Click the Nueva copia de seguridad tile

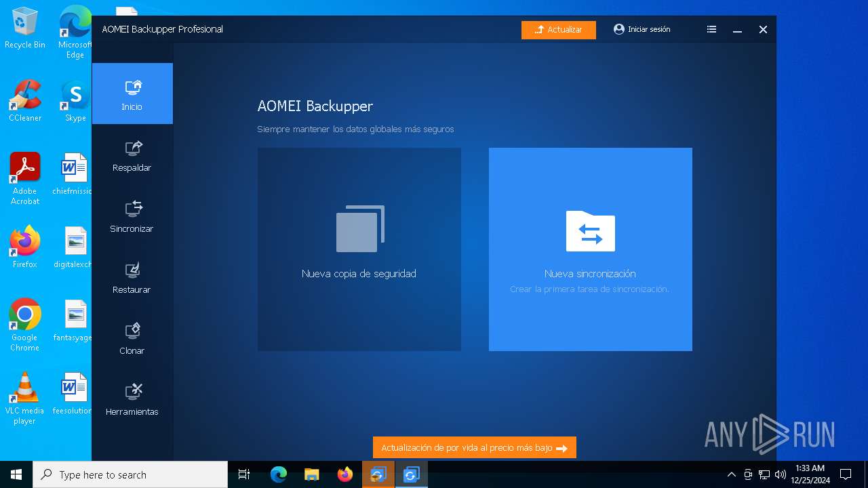359,249
